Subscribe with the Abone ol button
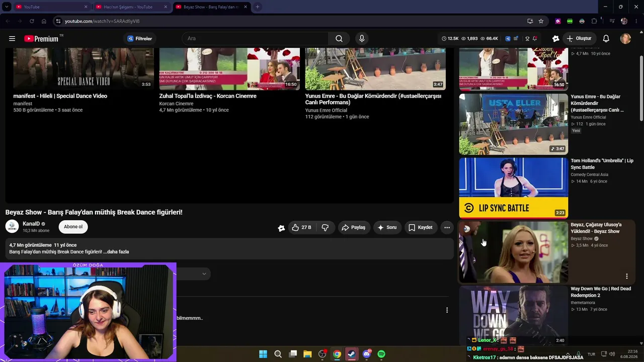Image resolution: width=644 pixels, height=362 pixels. coord(73,227)
